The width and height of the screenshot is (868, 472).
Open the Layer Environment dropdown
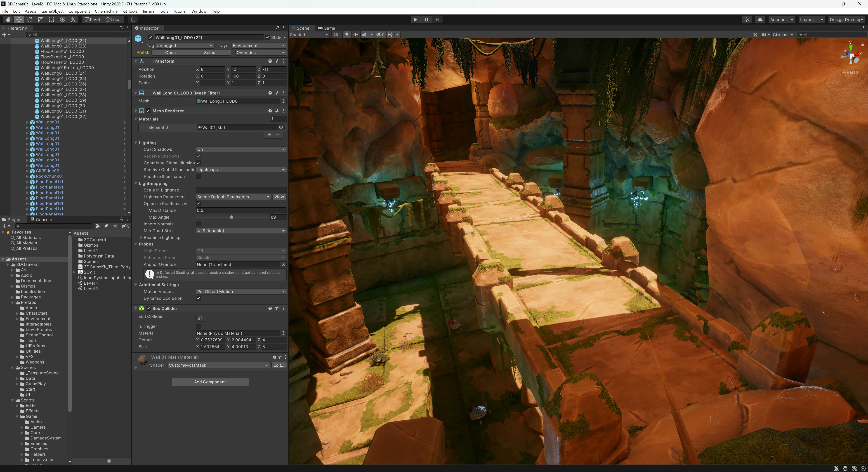(258, 45)
